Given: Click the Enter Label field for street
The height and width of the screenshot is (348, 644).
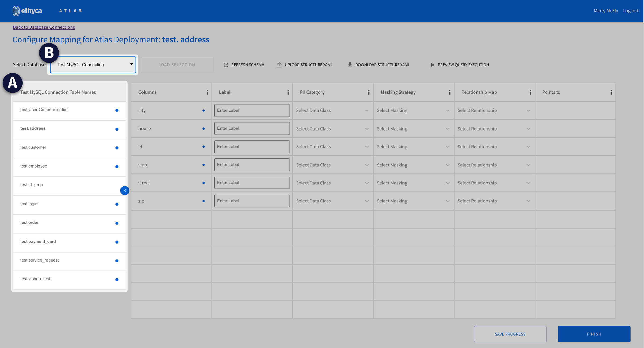Looking at the screenshot, I should pos(252,183).
